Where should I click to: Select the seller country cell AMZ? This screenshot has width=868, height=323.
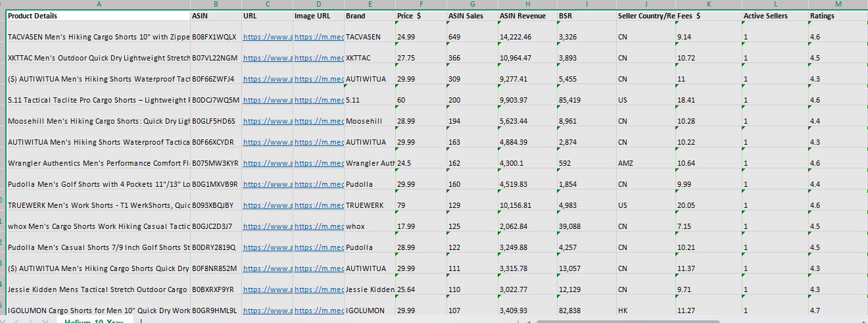[646, 158]
